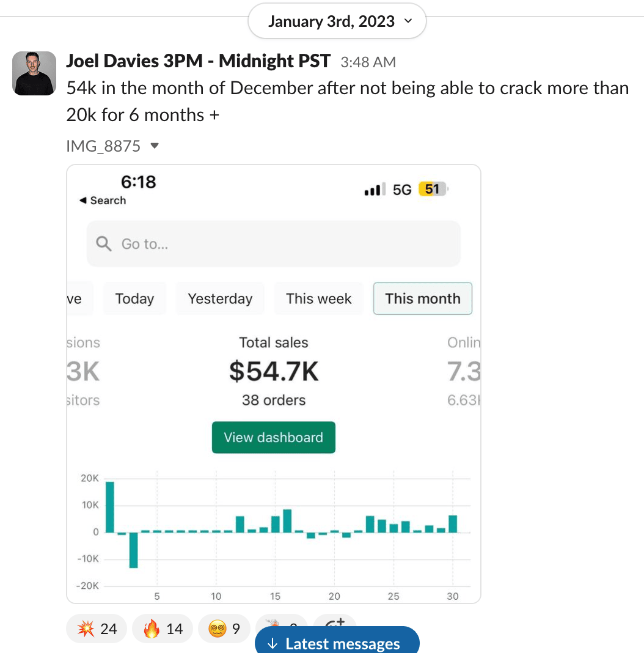The height and width of the screenshot is (653, 644).
Task: Toggle the fire emoji reaction with 14
Action: (163, 629)
